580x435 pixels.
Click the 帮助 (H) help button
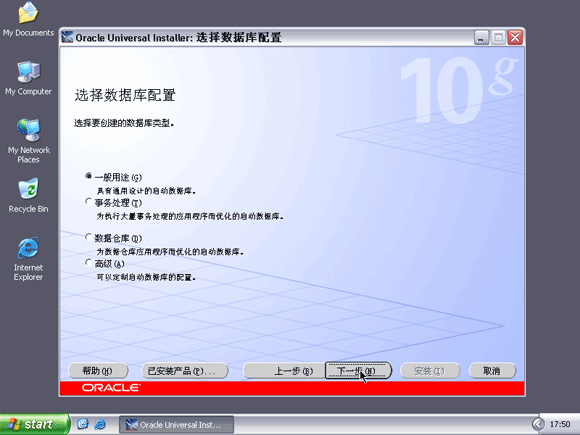(98, 371)
